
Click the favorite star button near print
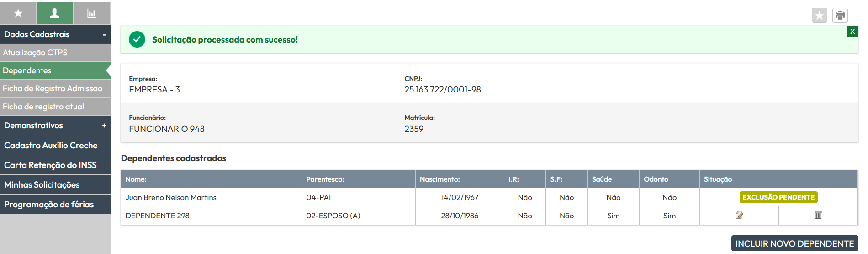pos(819,16)
